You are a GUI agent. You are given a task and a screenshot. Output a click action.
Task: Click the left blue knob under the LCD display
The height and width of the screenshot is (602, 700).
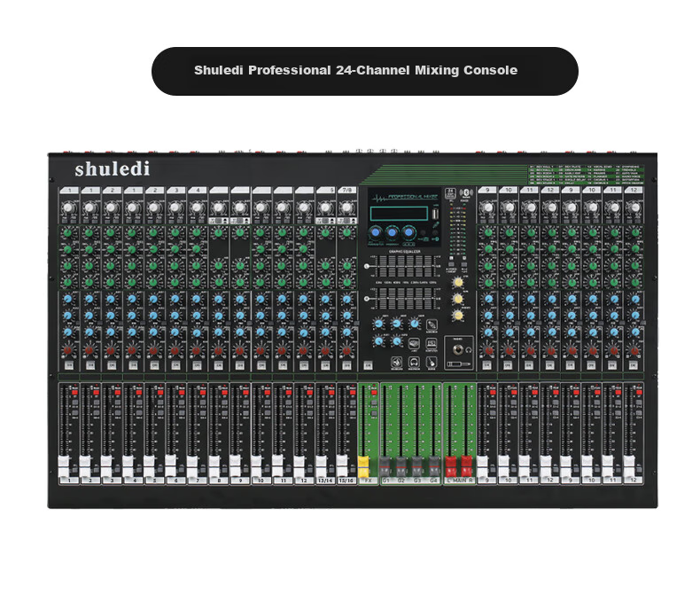(376, 232)
